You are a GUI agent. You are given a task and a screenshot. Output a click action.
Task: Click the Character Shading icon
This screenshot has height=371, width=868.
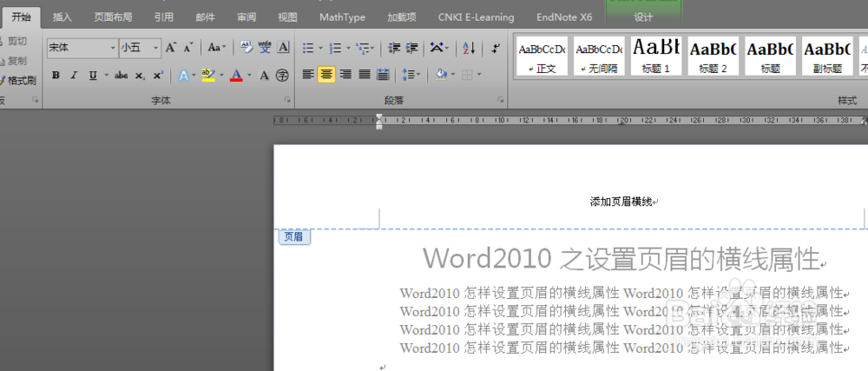tap(265, 76)
